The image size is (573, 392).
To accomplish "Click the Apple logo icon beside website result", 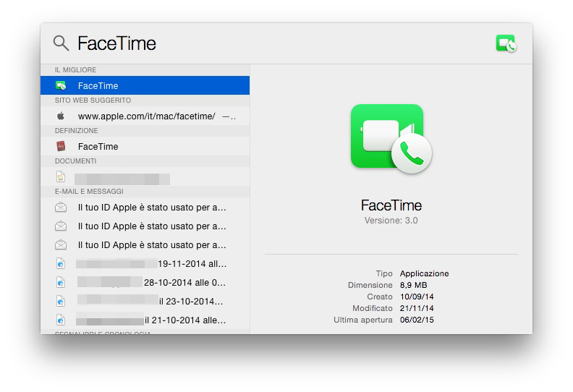I will (61, 116).
